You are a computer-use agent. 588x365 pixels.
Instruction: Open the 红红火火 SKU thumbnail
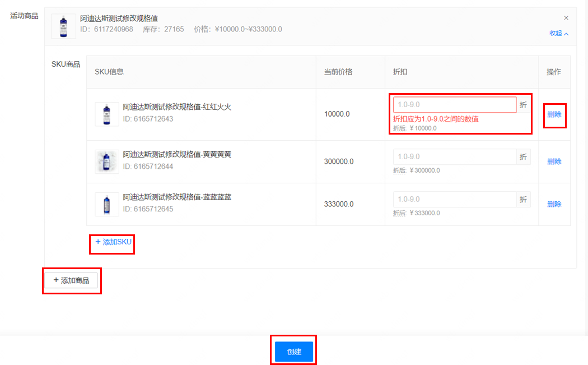pos(107,114)
